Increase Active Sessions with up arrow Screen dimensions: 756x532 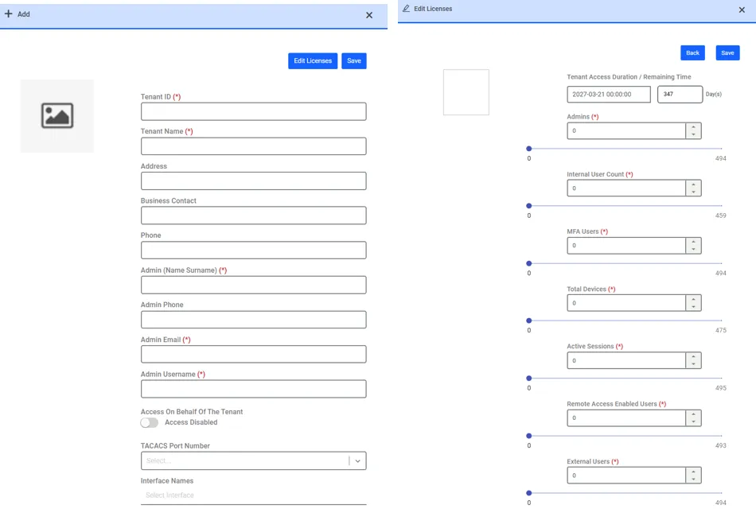pos(693,357)
